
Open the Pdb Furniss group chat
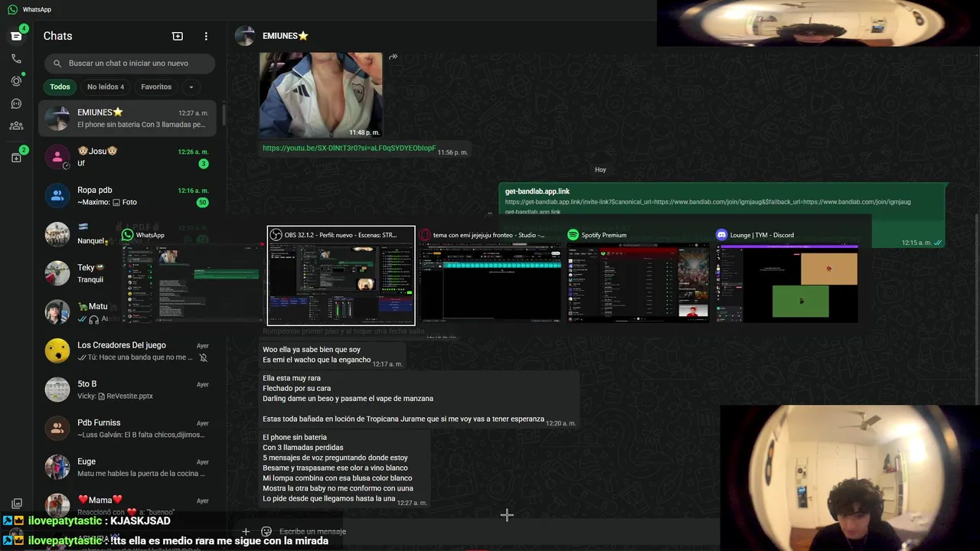[128, 429]
